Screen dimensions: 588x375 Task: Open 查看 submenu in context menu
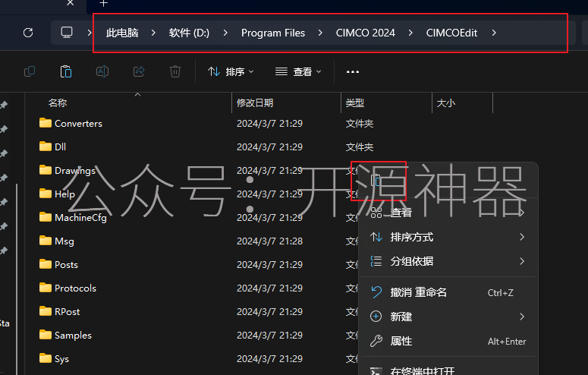[448, 213]
